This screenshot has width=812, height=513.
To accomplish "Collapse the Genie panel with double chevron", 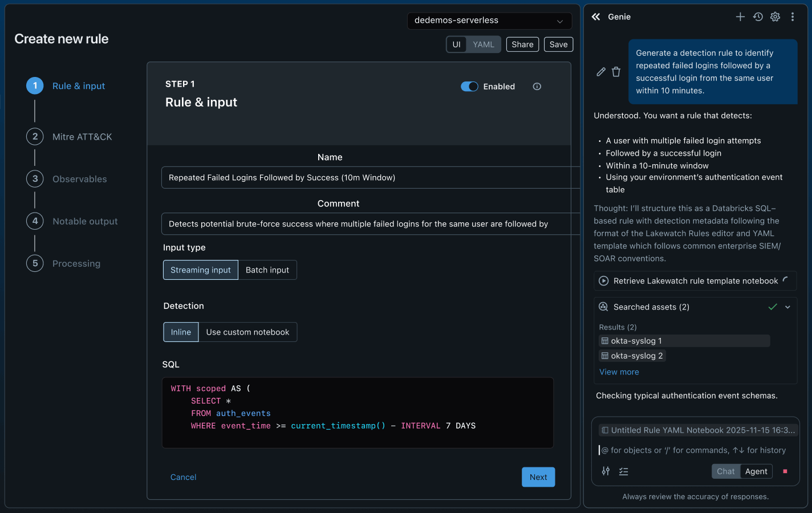I will point(596,17).
